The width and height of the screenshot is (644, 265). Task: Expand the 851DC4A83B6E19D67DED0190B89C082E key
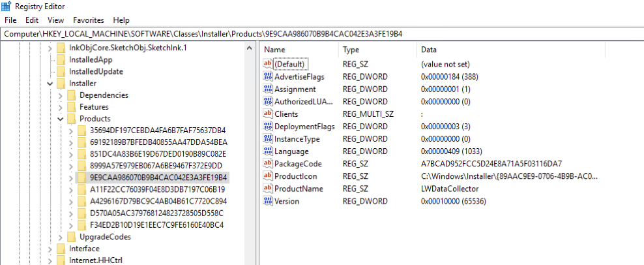tap(71, 154)
